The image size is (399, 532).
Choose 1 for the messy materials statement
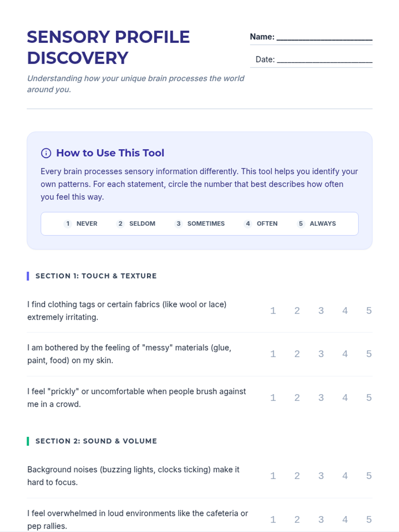pos(273,354)
